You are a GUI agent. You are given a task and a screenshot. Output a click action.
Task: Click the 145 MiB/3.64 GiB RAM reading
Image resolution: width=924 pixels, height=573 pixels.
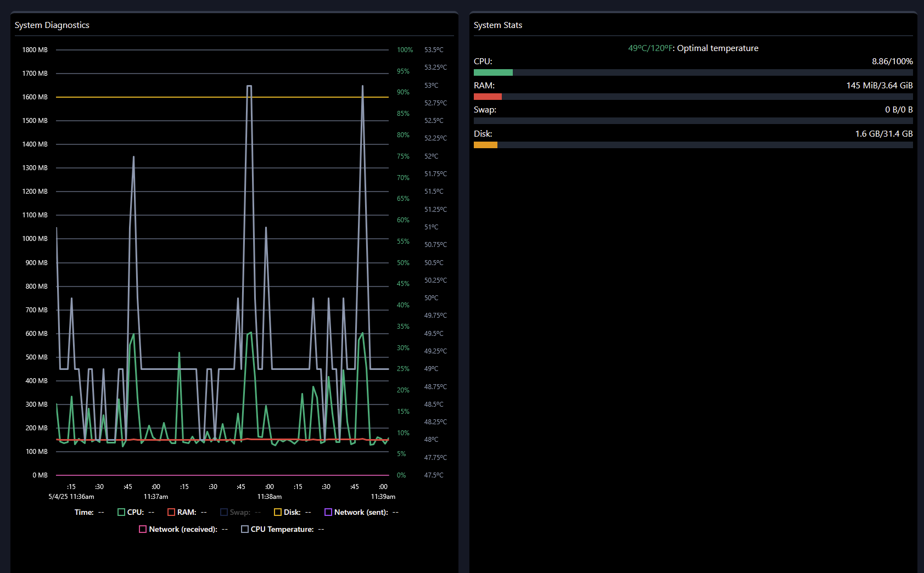[x=879, y=86]
